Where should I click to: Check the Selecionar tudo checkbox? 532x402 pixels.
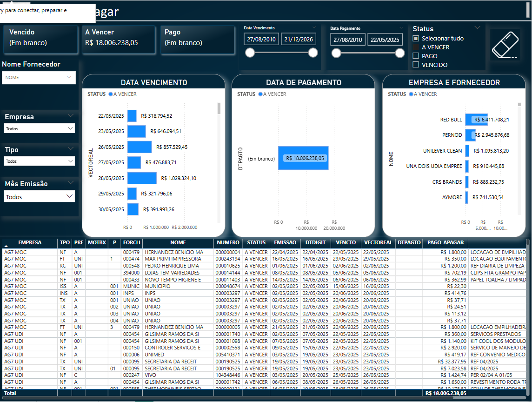click(416, 38)
